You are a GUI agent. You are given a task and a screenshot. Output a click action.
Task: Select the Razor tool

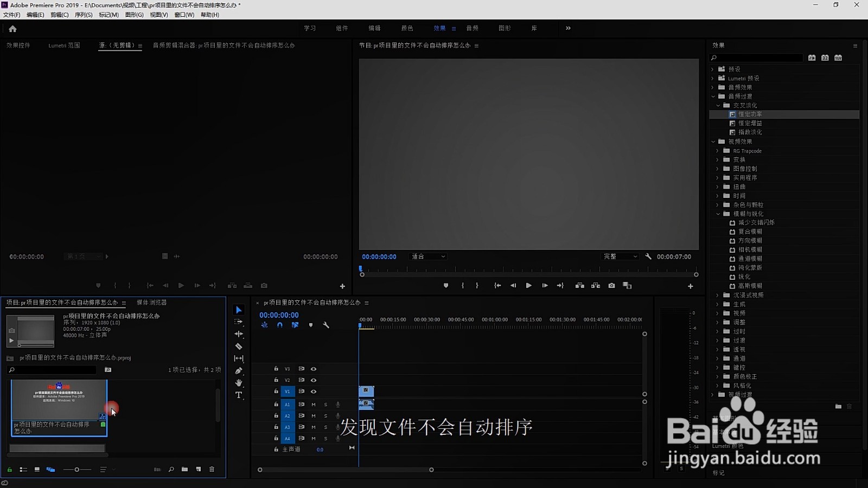[x=239, y=346]
